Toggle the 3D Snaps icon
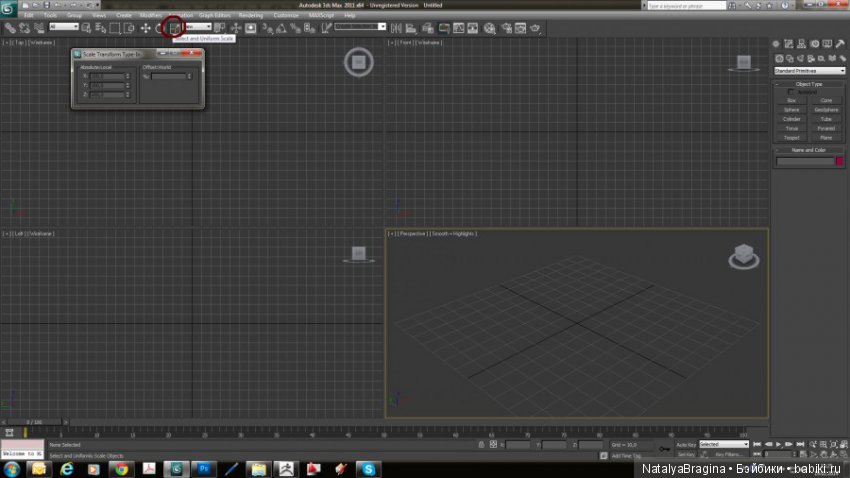Image resolution: width=850 pixels, height=478 pixels. [267, 28]
